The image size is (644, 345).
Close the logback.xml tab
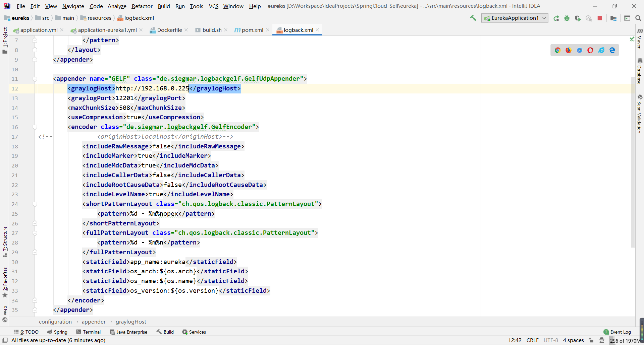pos(317,30)
